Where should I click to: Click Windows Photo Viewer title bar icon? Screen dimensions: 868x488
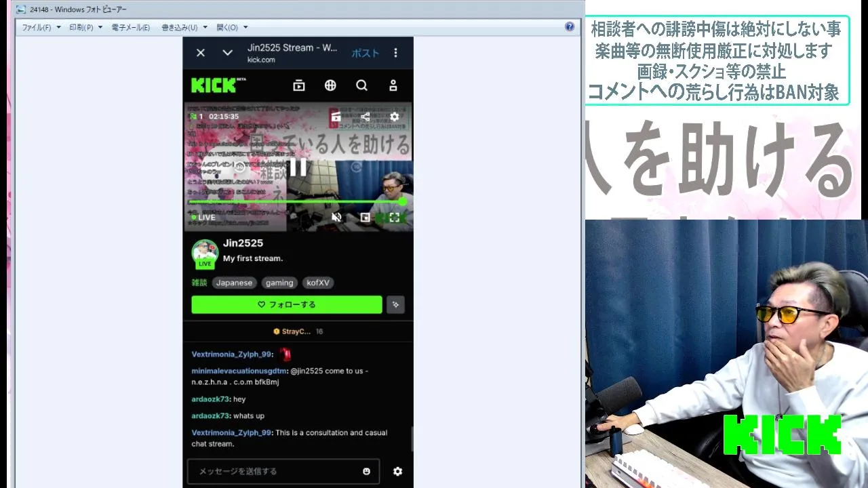pos(21,9)
